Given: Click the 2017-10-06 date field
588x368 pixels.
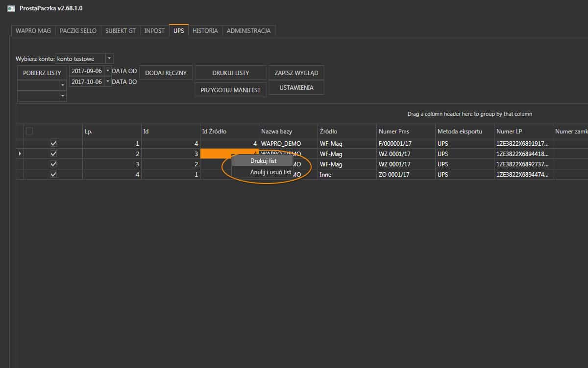Looking at the screenshot, I should [87, 82].
